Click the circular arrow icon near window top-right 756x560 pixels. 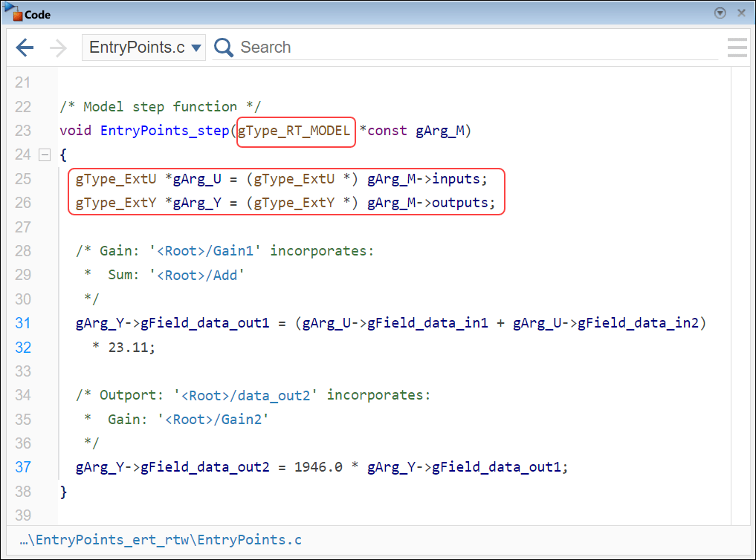tap(720, 13)
